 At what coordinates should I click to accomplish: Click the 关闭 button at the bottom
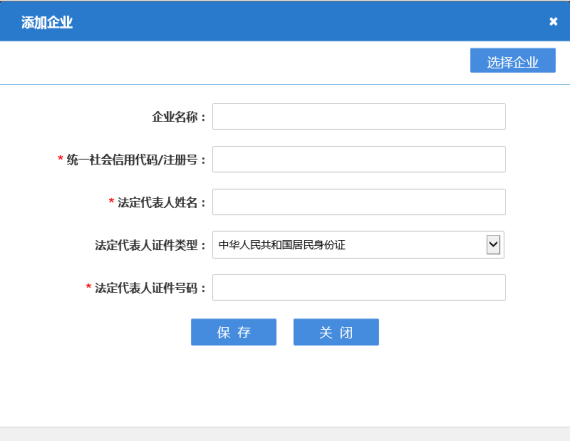click(336, 332)
